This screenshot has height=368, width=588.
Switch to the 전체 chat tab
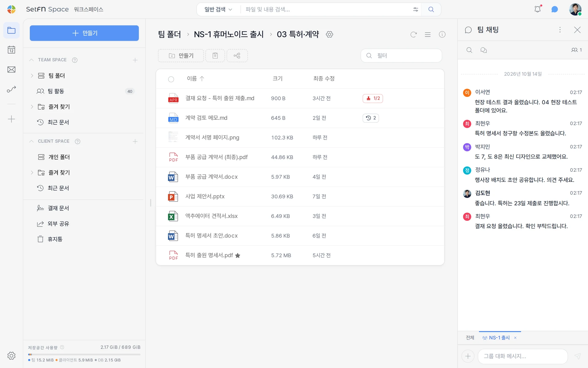click(470, 338)
